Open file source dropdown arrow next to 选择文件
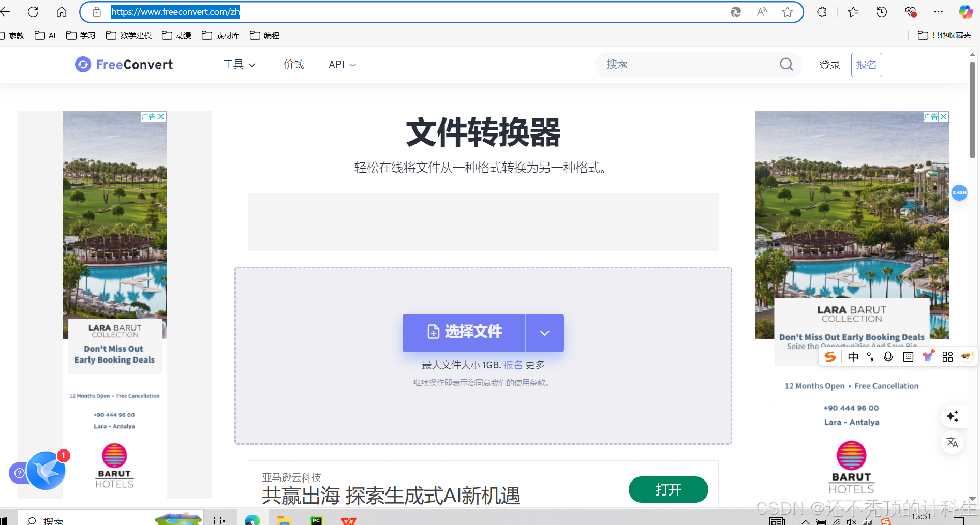The width and height of the screenshot is (980, 525). (545, 333)
